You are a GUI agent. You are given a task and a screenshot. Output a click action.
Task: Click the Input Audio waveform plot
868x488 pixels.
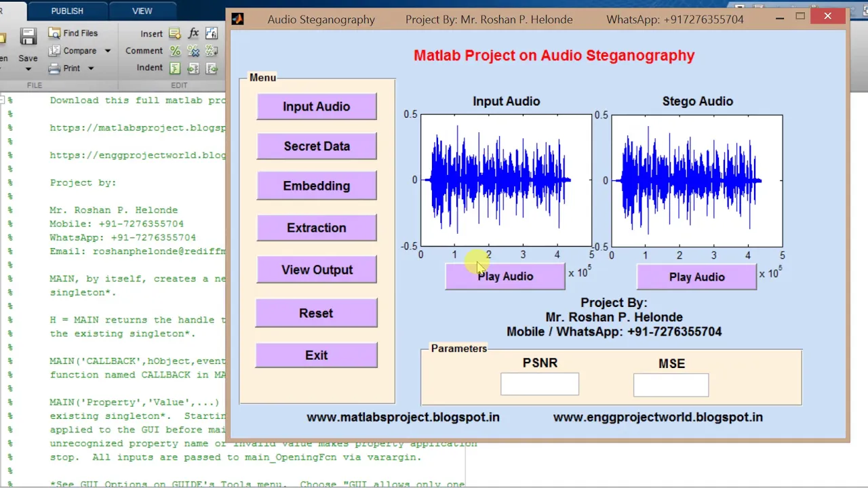(x=506, y=180)
